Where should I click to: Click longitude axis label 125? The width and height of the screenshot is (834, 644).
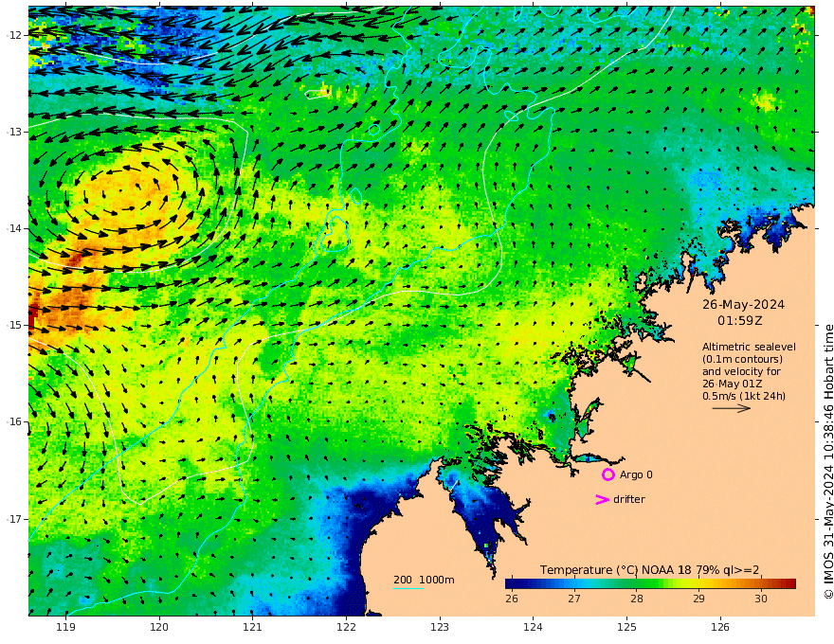627,627
